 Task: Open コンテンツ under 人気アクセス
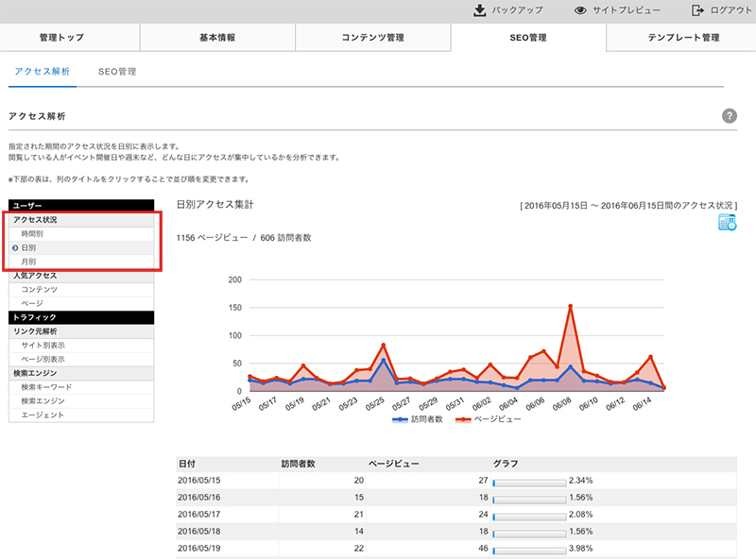pyautogui.click(x=40, y=289)
